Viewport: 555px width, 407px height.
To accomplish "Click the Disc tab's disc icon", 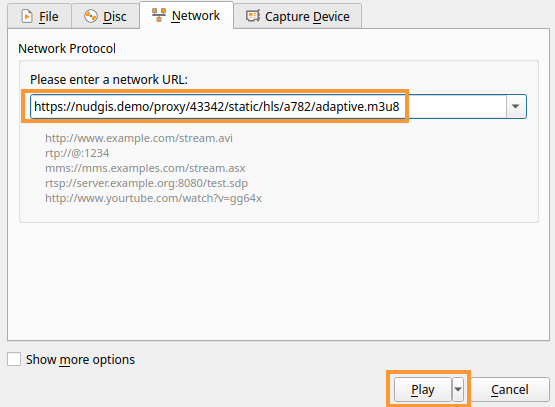I will pos(91,16).
